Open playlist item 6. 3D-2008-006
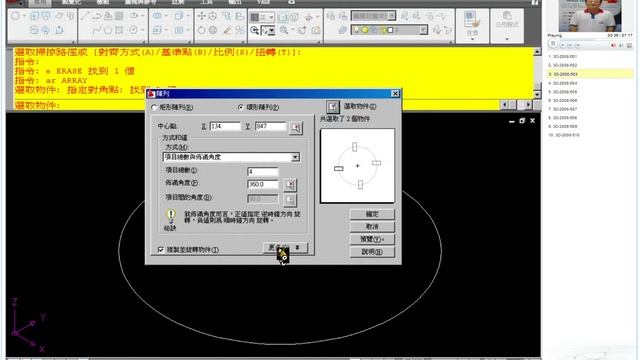Viewport: 640px width, 360px height. (562, 100)
